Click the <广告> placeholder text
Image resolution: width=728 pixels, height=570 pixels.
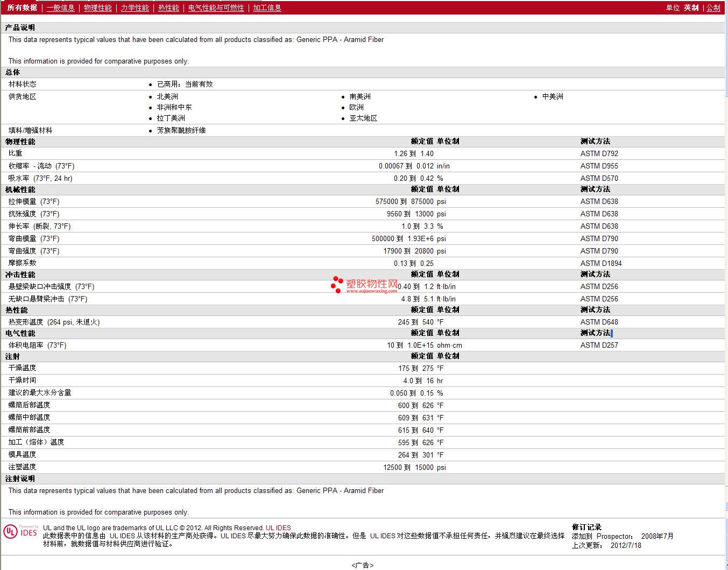363,565
